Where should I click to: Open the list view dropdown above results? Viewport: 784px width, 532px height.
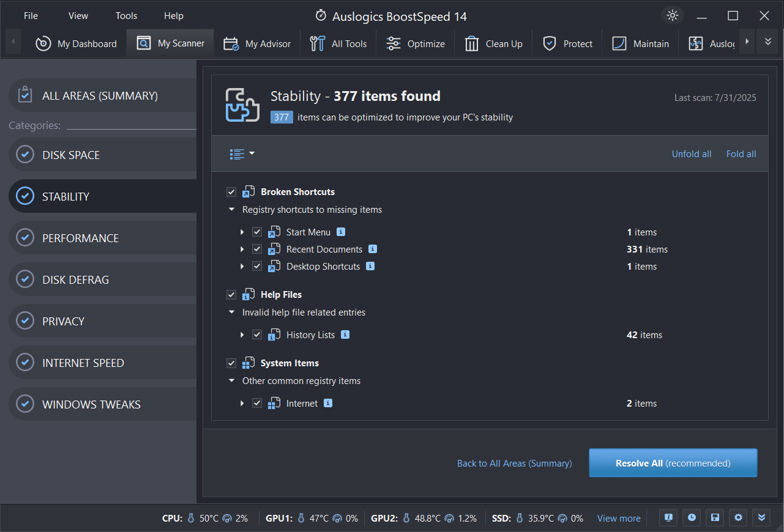point(242,153)
